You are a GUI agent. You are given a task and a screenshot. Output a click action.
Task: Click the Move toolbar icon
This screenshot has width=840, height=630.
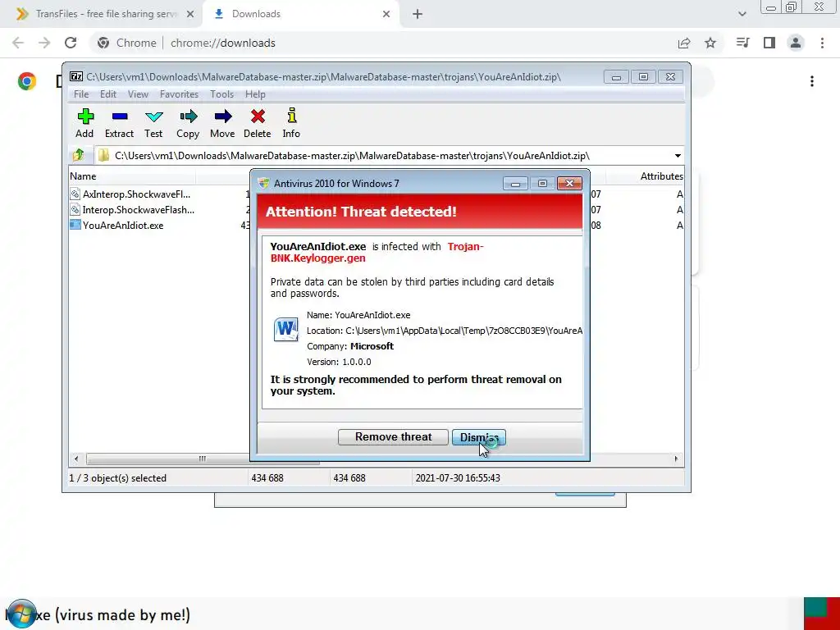click(222, 123)
